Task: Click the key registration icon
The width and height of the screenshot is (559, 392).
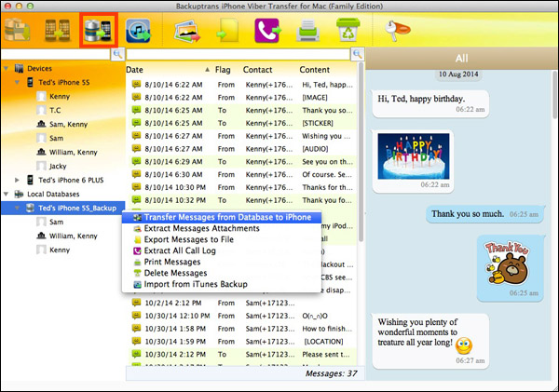Action: pyautogui.click(x=398, y=30)
